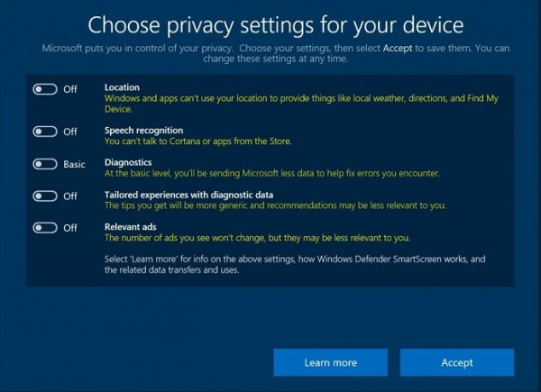541x392 pixels.
Task: Click Tailored experiences with diagnostic data heading
Action: [189, 195]
